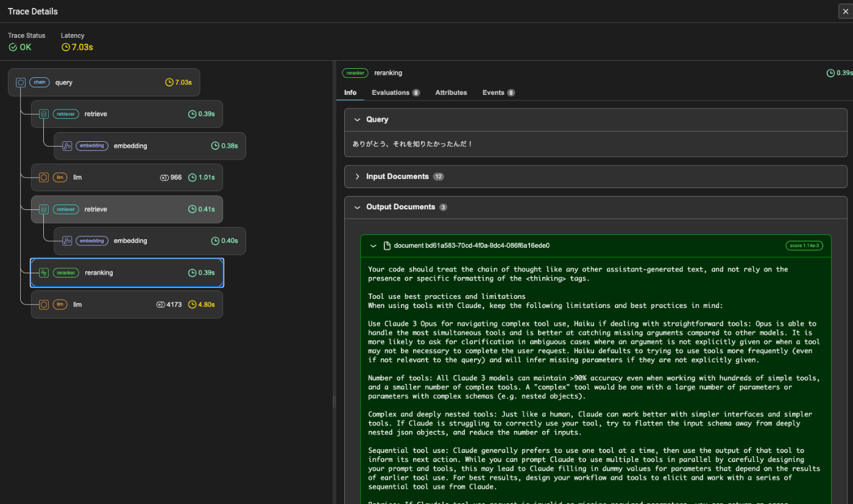Open the Events tab
Image resolution: width=853 pixels, height=504 pixels.
[498, 93]
